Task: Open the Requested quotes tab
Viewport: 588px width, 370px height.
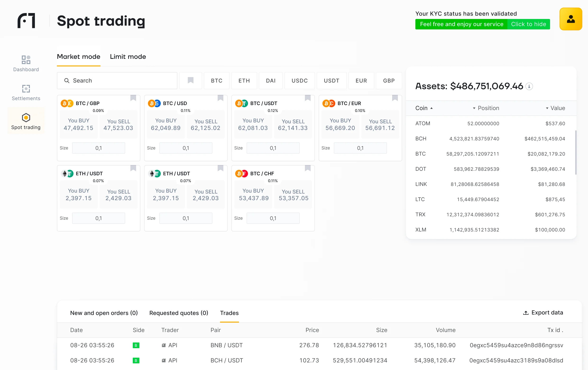Action: [179, 313]
